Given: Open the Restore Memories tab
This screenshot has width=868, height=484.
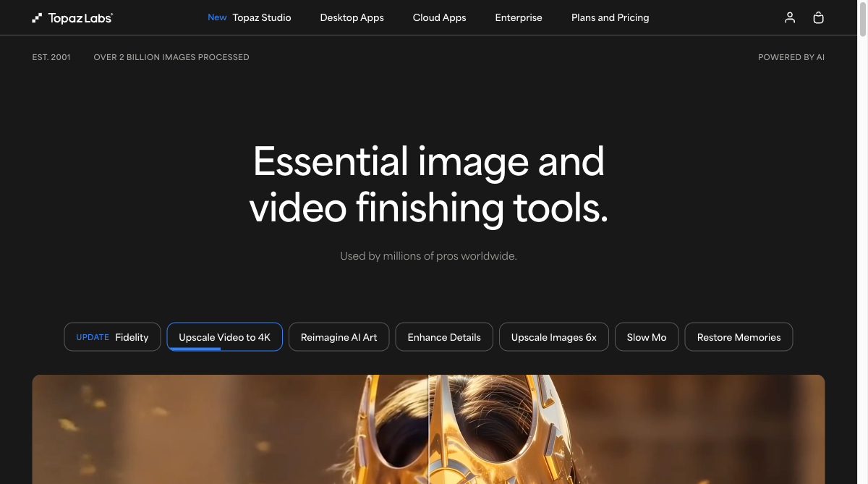Looking at the screenshot, I should pos(739,337).
